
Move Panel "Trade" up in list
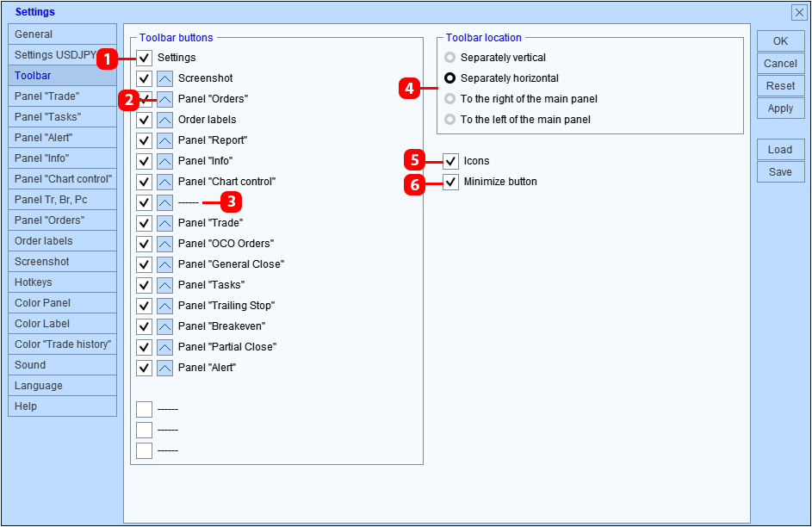[164, 223]
